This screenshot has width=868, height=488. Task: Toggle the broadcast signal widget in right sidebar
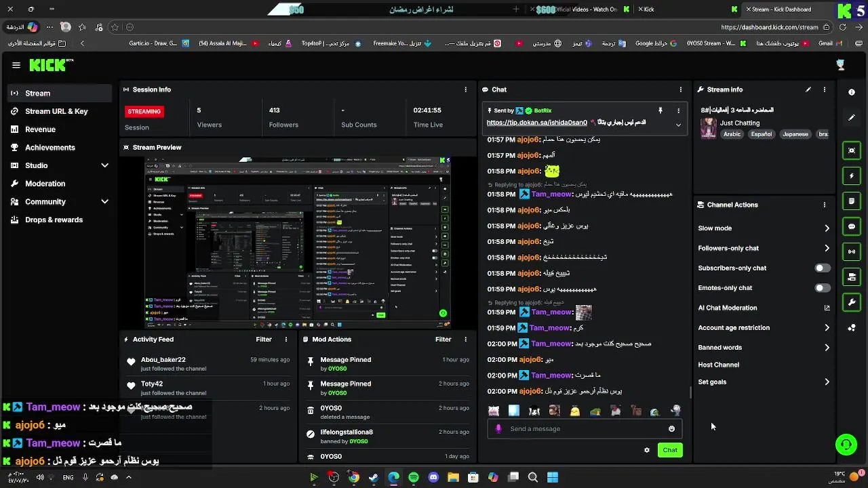pos(852,251)
